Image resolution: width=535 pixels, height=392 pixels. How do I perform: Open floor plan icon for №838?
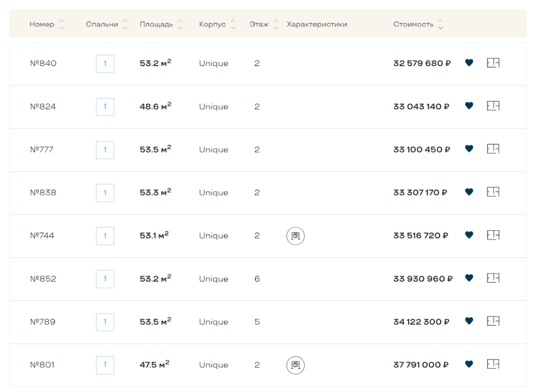coord(493,192)
